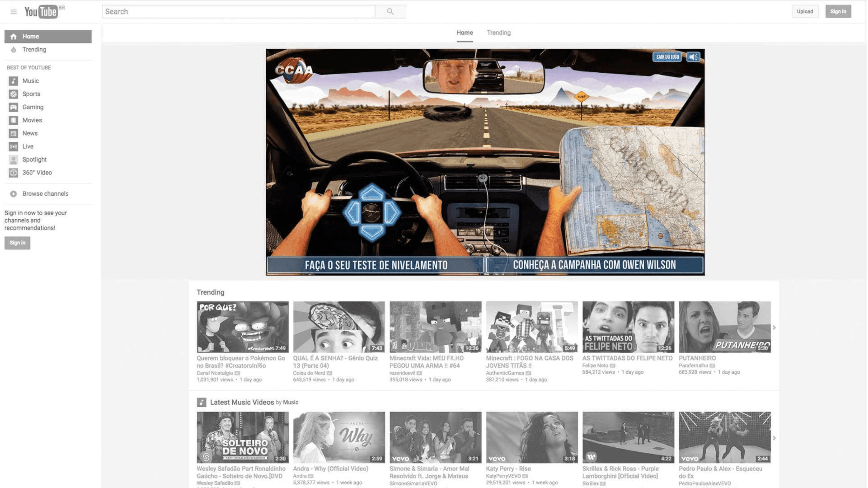Image resolution: width=868 pixels, height=488 pixels.
Task: Open the PUTANHEIRO video thumbnail
Action: [725, 327]
